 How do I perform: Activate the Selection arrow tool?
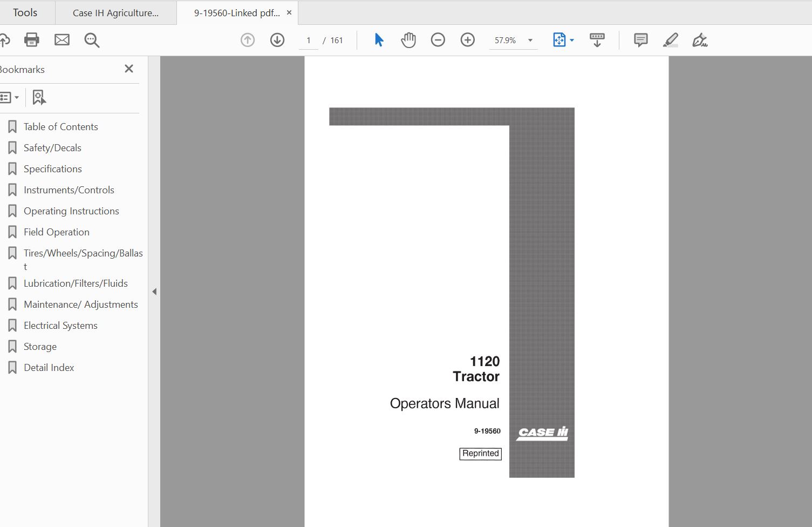tap(379, 40)
